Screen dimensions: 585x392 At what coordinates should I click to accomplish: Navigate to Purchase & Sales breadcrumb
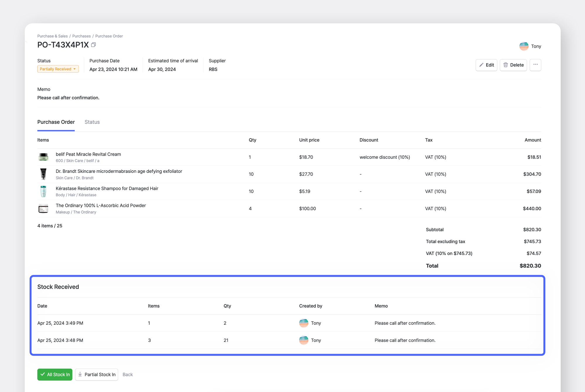[x=52, y=36]
